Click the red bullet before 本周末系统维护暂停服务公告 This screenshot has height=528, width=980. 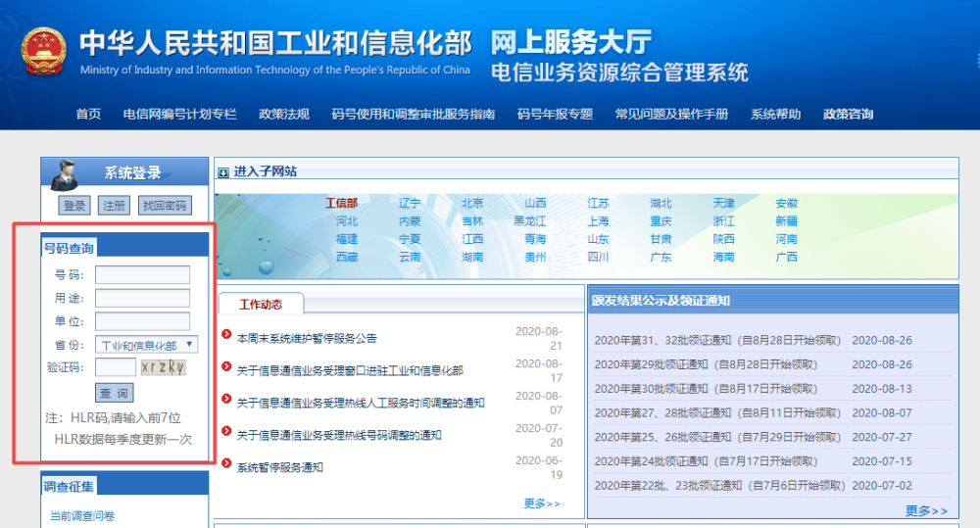(x=226, y=334)
